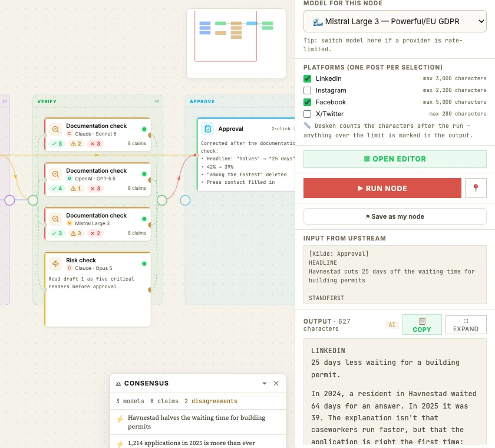495x448 pixels.
Task: Click the scales icon in the Consensus header
Action: point(118,384)
